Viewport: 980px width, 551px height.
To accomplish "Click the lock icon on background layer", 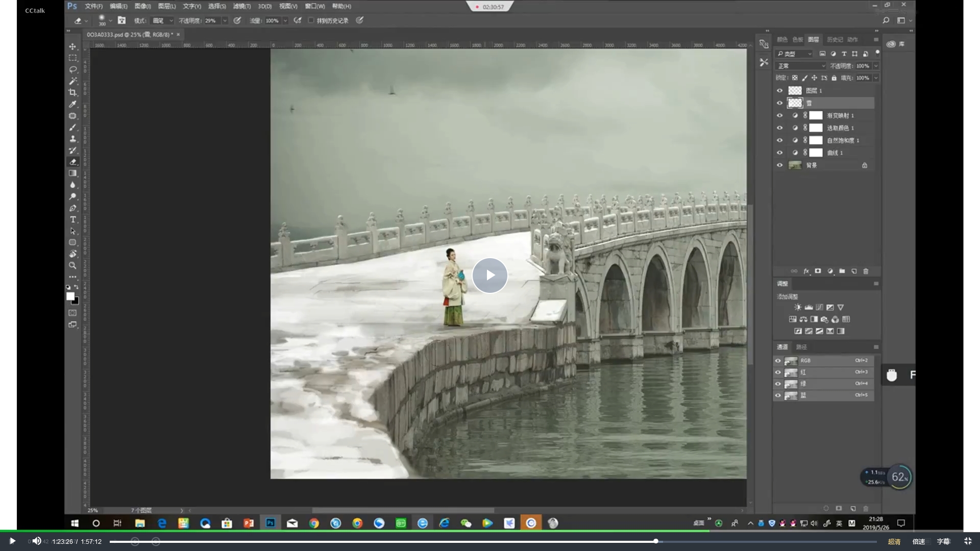I will pyautogui.click(x=864, y=165).
